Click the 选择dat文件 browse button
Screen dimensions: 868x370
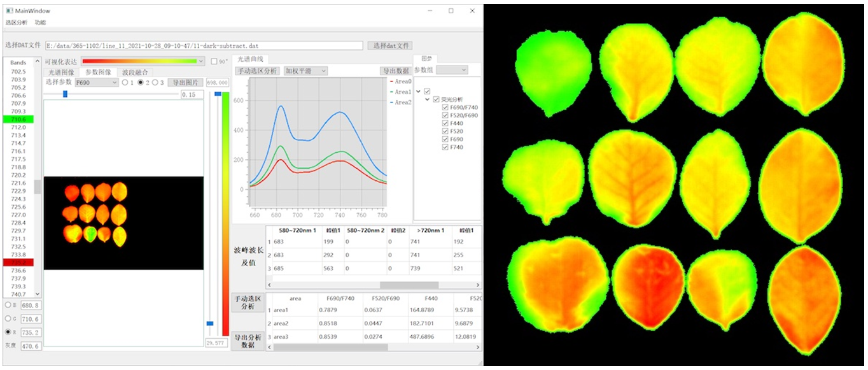390,46
